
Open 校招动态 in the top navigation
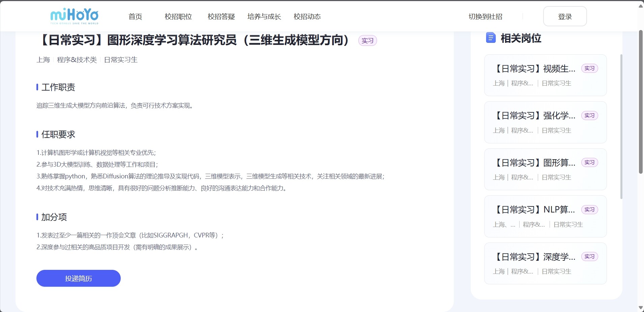pyautogui.click(x=307, y=17)
